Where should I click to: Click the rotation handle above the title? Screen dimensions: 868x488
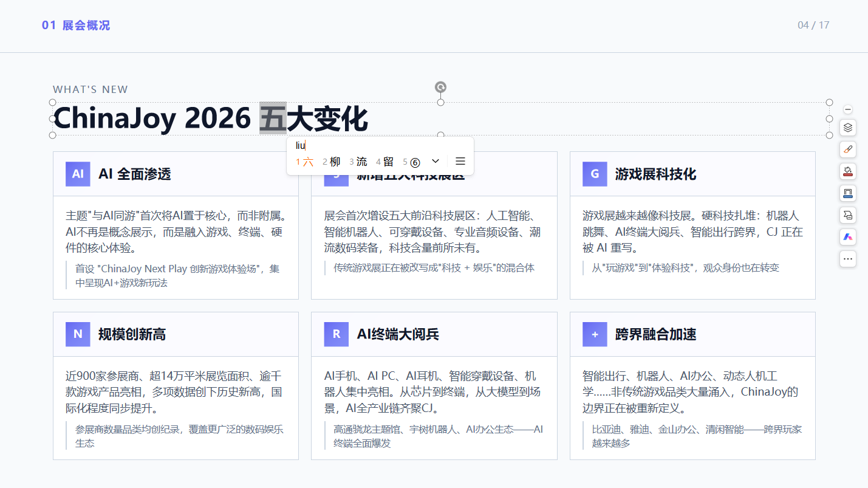click(x=440, y=88)
